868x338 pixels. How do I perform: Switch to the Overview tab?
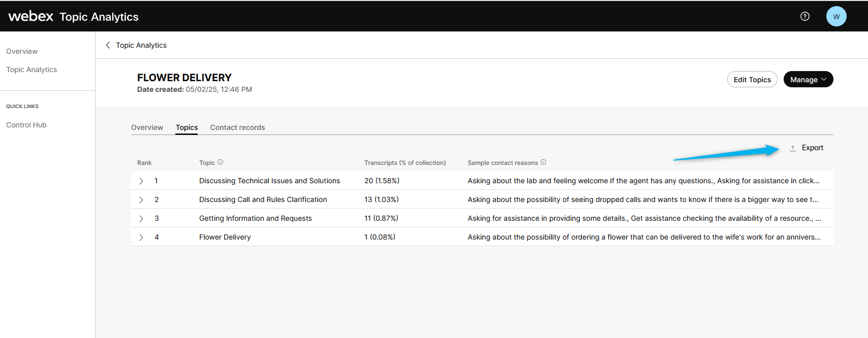(x=147, y=127)
